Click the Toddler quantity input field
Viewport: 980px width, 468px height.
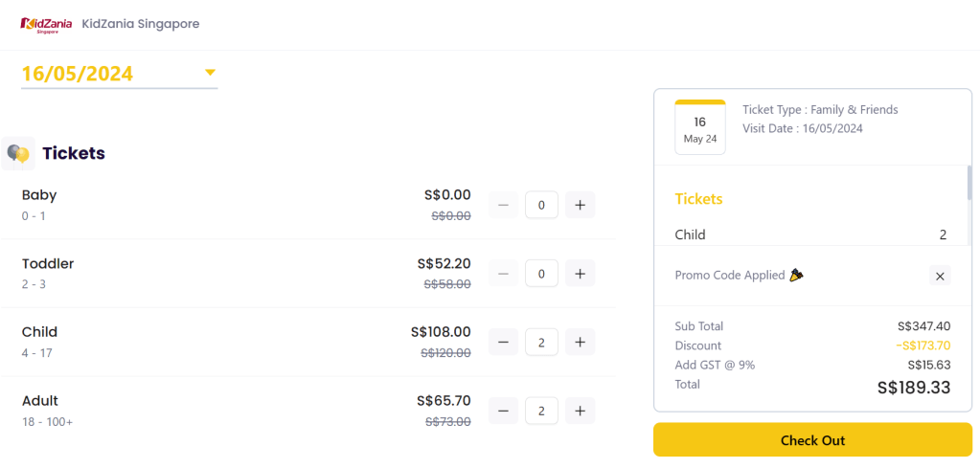541,274
